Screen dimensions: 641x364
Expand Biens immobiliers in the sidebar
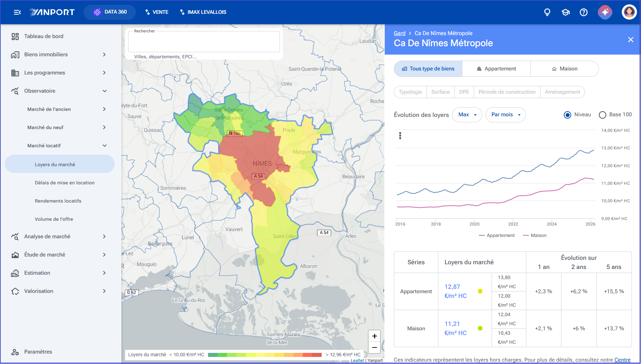(59, 55)
